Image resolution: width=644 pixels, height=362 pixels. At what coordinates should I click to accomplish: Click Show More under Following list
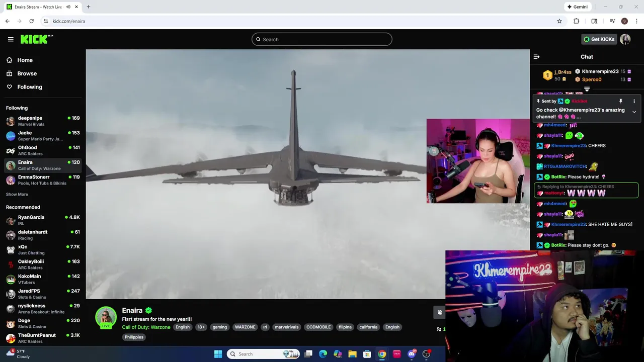(17, 195)
